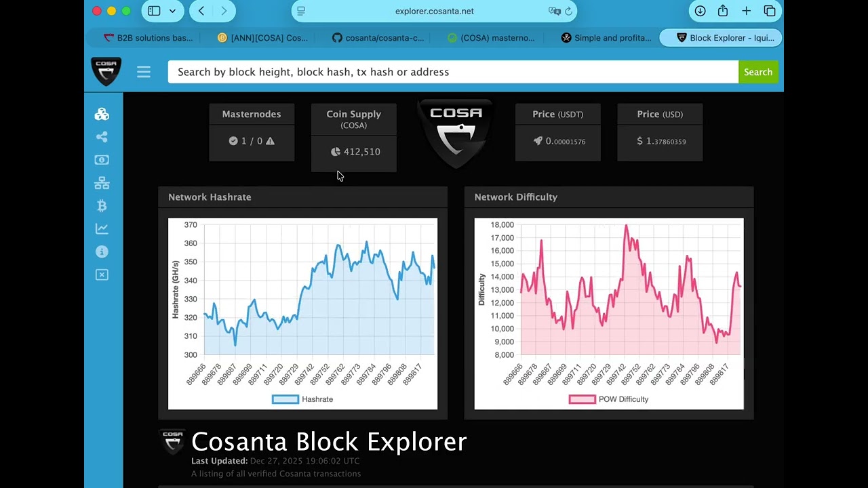The width and height of the screenshot is (868, 488).
Task: Click the translate icon in address bar
Action: tap(554, 11)
